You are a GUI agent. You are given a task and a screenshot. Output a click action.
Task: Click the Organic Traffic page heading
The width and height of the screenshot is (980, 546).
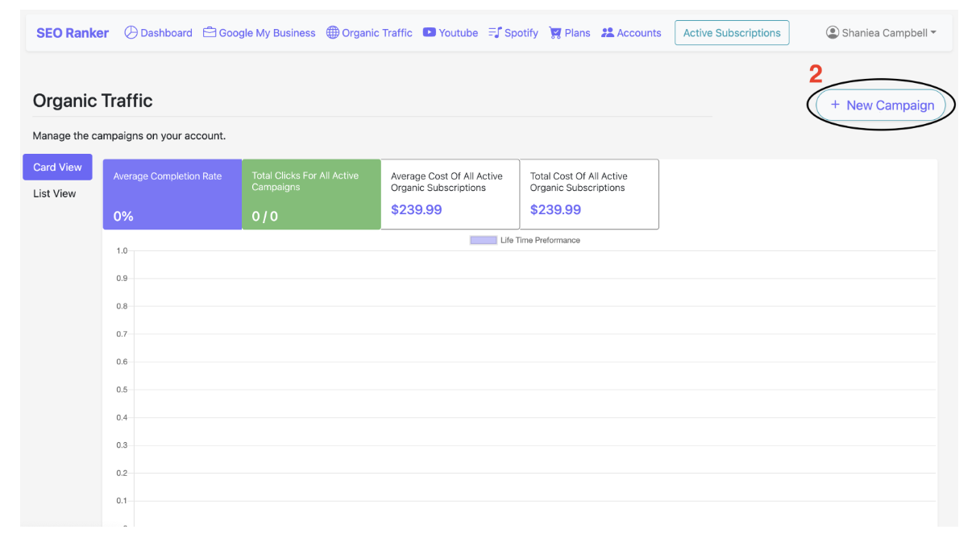93,101
